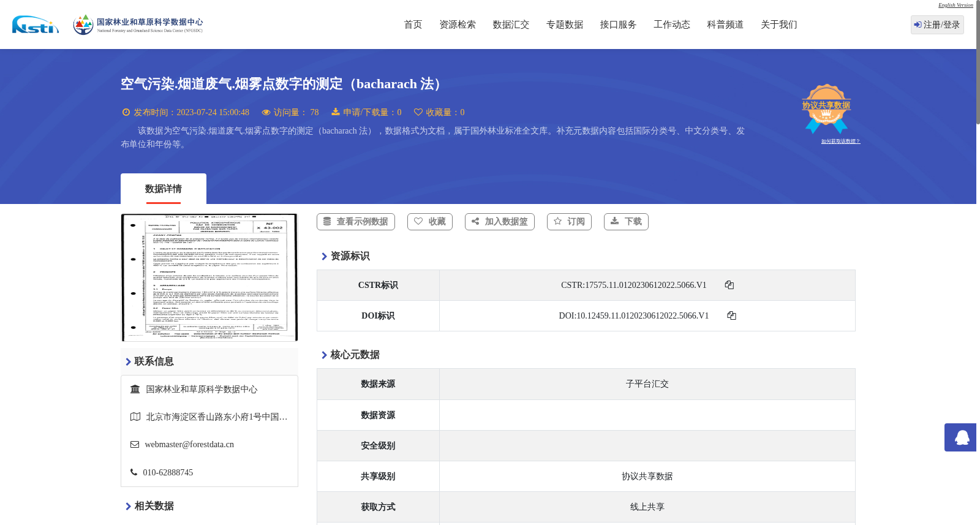Open the 如何获取该数据？ link
Viewport: 980px width, 525px height.
click(x=840, y=142)
